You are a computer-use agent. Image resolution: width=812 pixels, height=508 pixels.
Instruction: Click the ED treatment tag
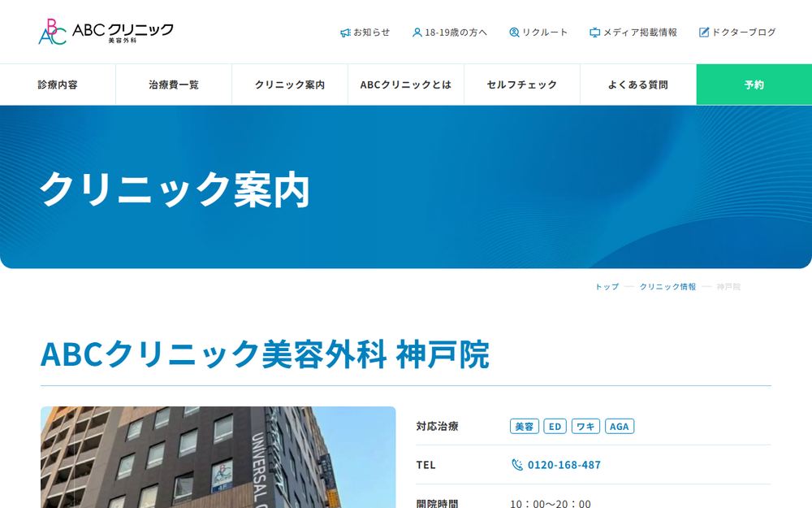555,426
